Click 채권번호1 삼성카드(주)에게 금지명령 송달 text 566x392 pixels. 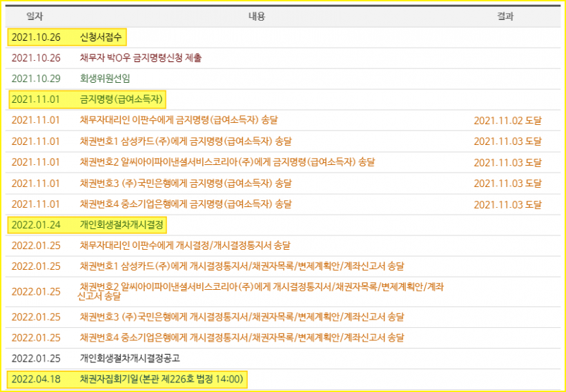tap(186, 141)
